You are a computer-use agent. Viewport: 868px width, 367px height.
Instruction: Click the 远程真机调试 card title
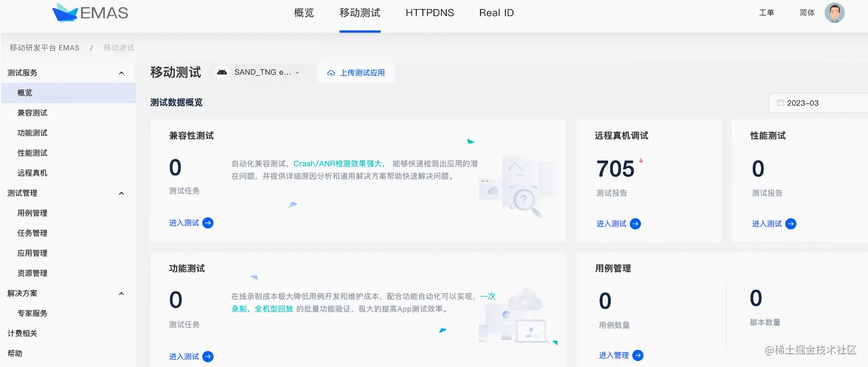click(x=622, y=136)
